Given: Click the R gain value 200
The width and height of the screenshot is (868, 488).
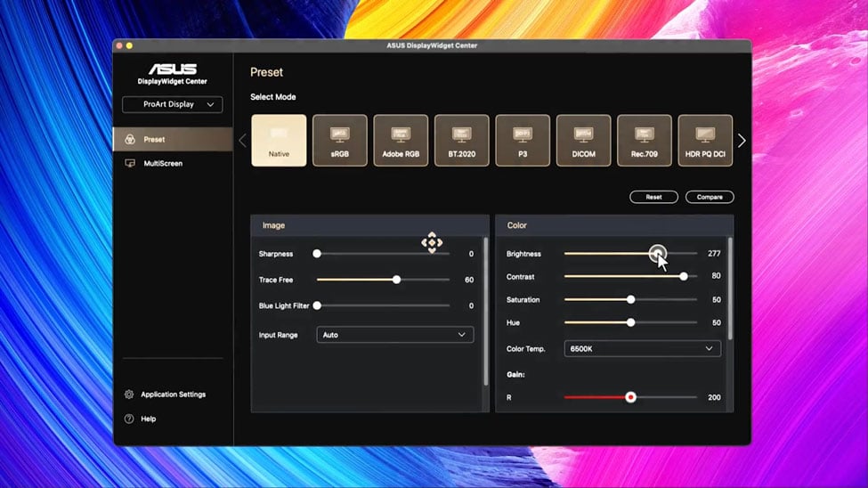Looking at the screenshot, I should (714, 397).
